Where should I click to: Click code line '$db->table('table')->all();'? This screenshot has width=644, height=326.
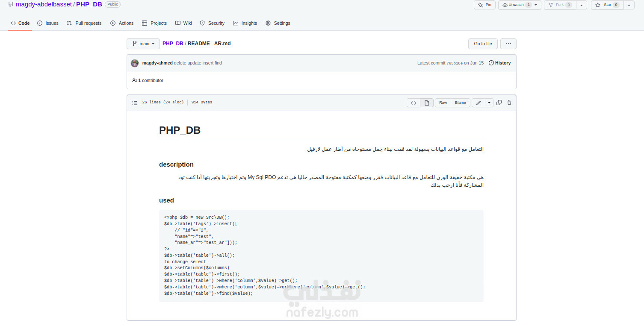coord(199,256)
